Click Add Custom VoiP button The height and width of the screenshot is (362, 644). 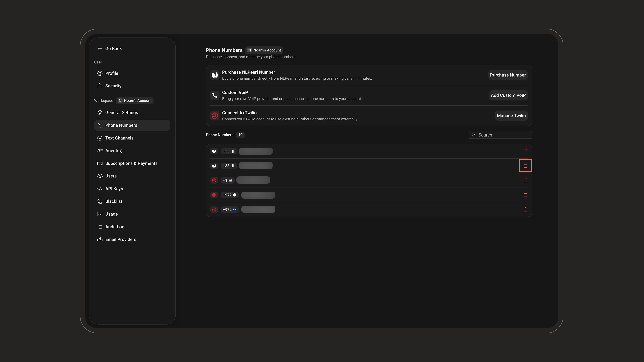[x=508, y=95]
